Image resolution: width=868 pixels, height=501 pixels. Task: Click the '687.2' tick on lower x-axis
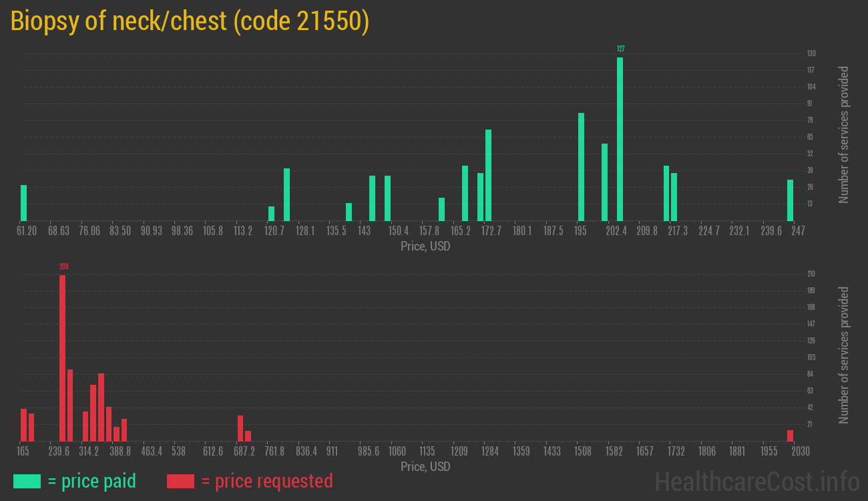coord(244,452)
